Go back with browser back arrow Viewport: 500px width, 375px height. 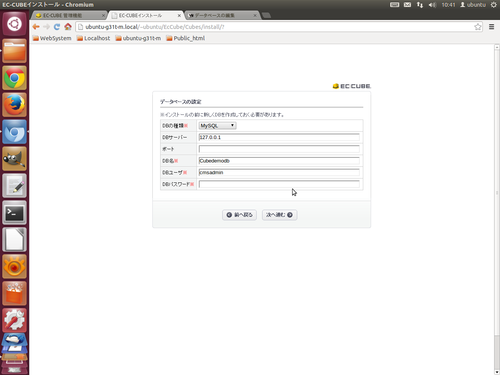click(36, 27)
